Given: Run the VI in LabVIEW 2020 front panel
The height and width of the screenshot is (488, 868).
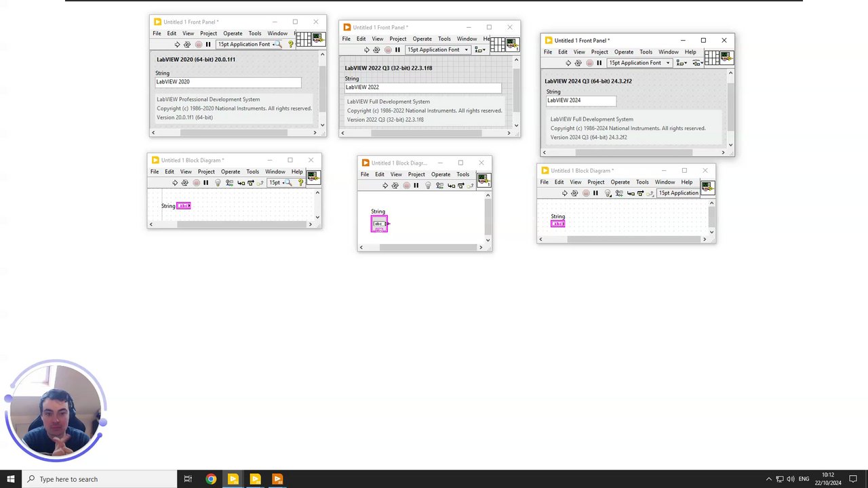Looking at the screenshot, I should pos(177,45).
